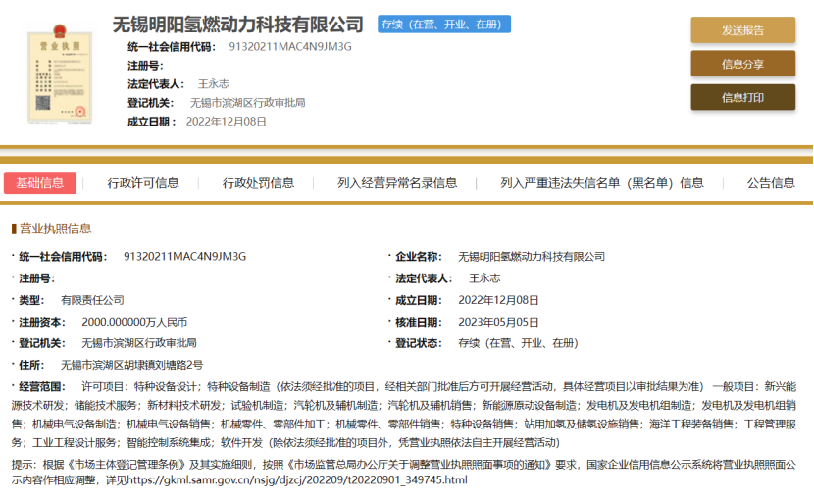Click the 类型 value 有限责任公司

92,300
